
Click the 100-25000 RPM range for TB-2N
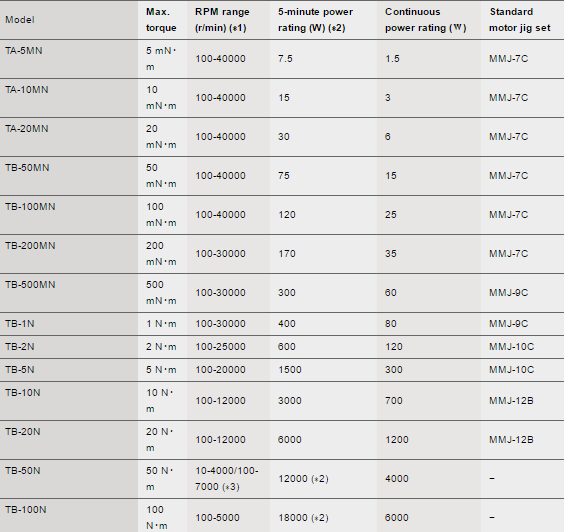[220, 347]
